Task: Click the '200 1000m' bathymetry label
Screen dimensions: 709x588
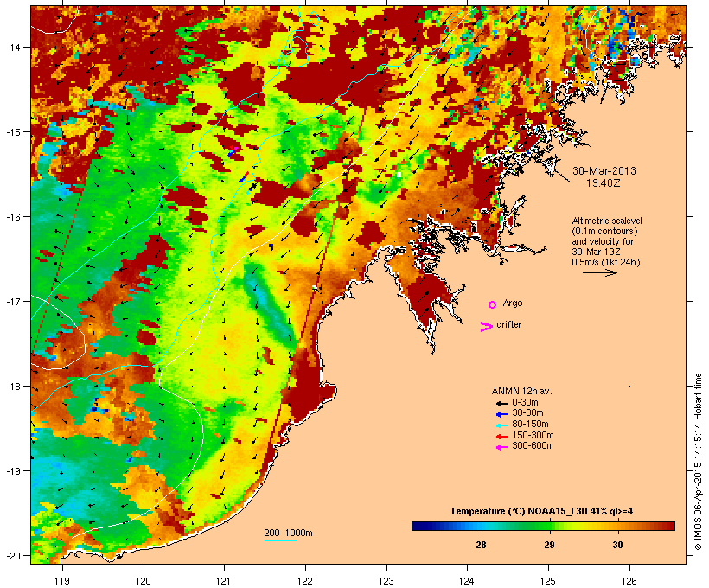Action: (x=288, y=533)
